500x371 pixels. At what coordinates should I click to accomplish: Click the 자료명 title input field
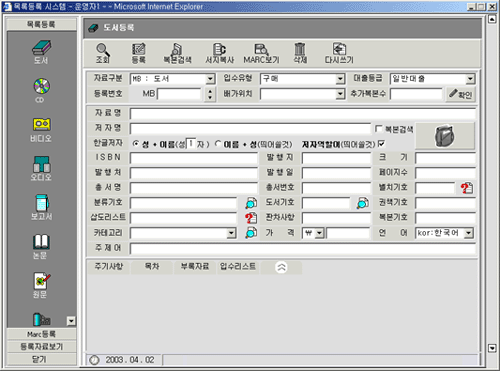pos(303,114)
